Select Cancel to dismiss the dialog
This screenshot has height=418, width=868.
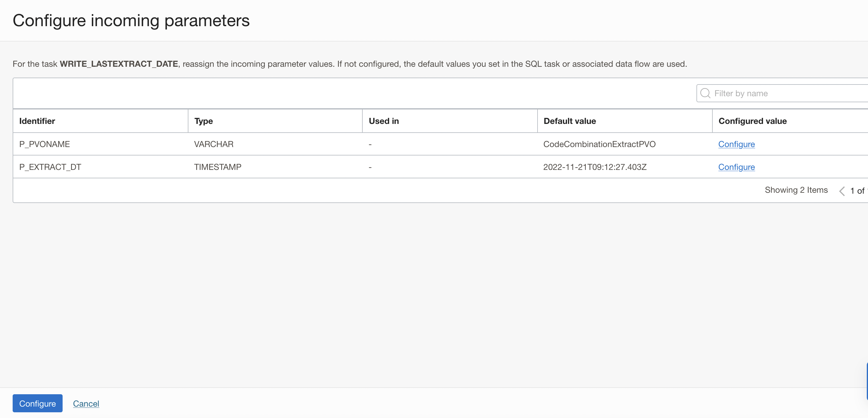pyautogui.click(x=86, y=403)
